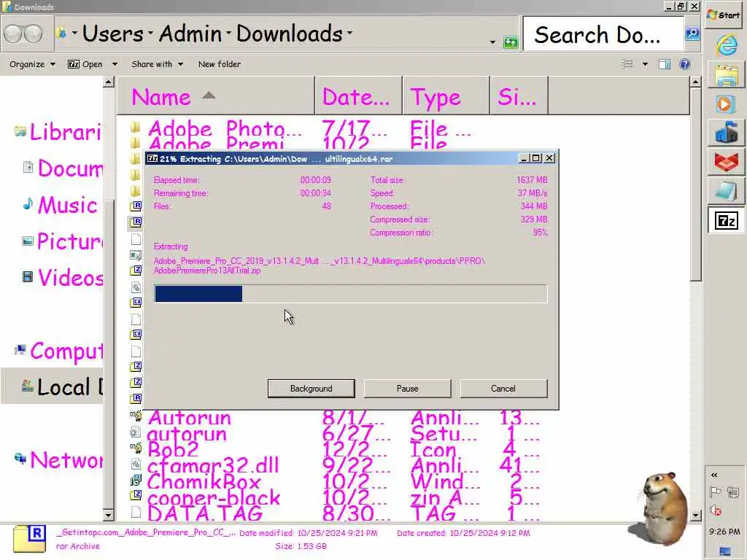Click the Network icon in the navigation pane
Image resolution: width=747 pixels, height=560 pixels.
pos(20,459)
